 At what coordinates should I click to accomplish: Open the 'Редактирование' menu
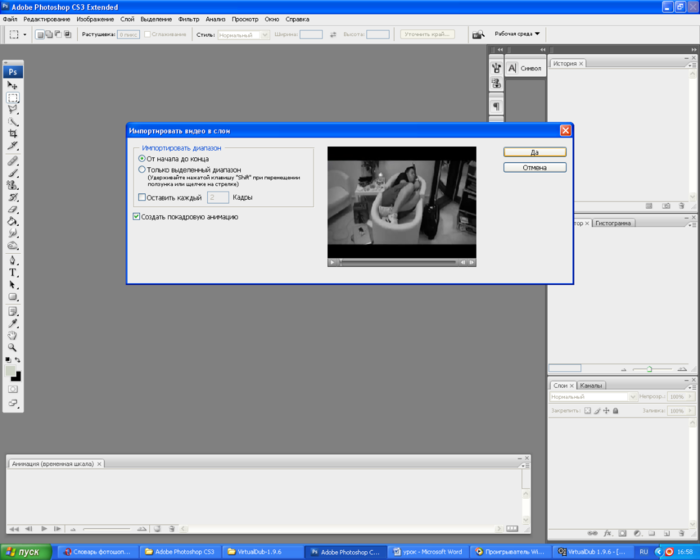coord(47,19)
